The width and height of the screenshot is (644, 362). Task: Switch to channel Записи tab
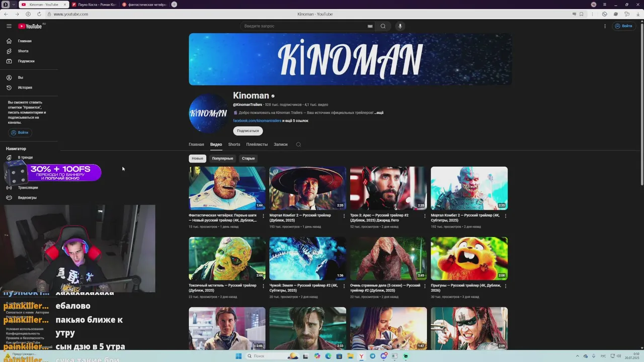pyautogui.click(x=281, y=144)
